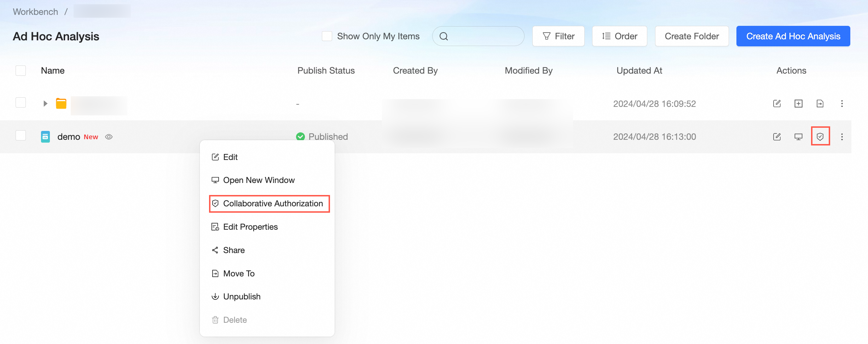Click the Create Ad Hoc Analysis button
This screenshot has width=868, height=344.
[793, 36]
